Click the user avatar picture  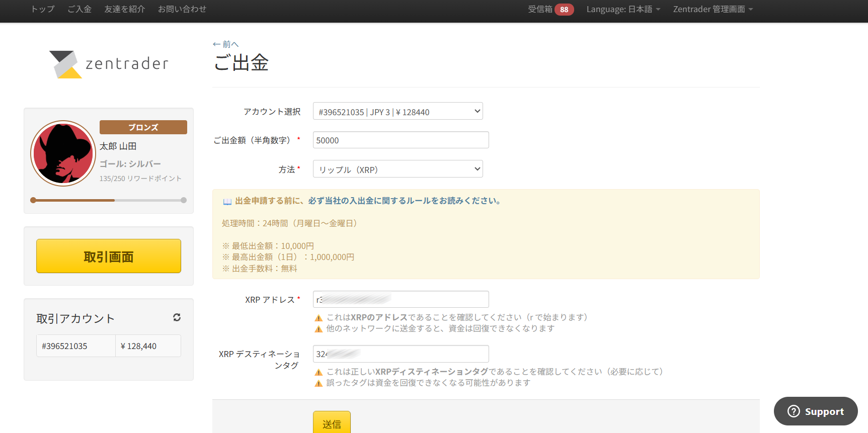click(63, 153)
